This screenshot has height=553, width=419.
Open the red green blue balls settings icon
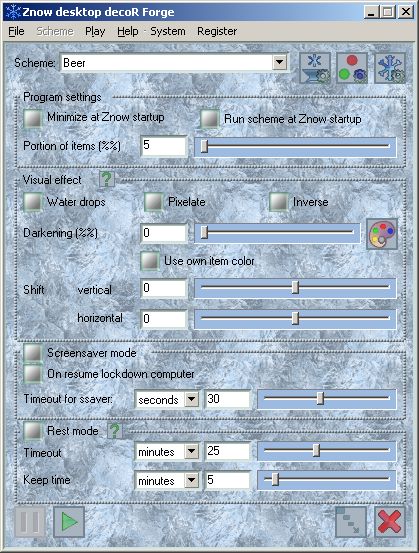(352, 68)
